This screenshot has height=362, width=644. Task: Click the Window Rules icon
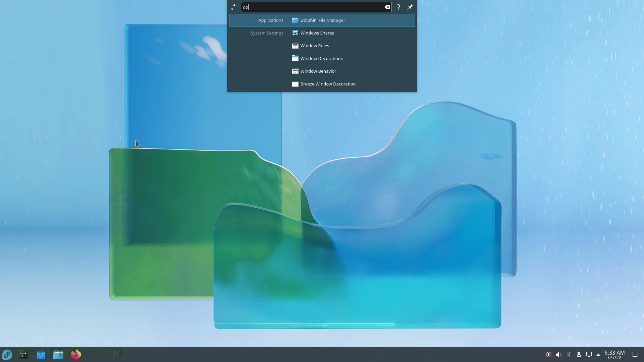(295, 46)
